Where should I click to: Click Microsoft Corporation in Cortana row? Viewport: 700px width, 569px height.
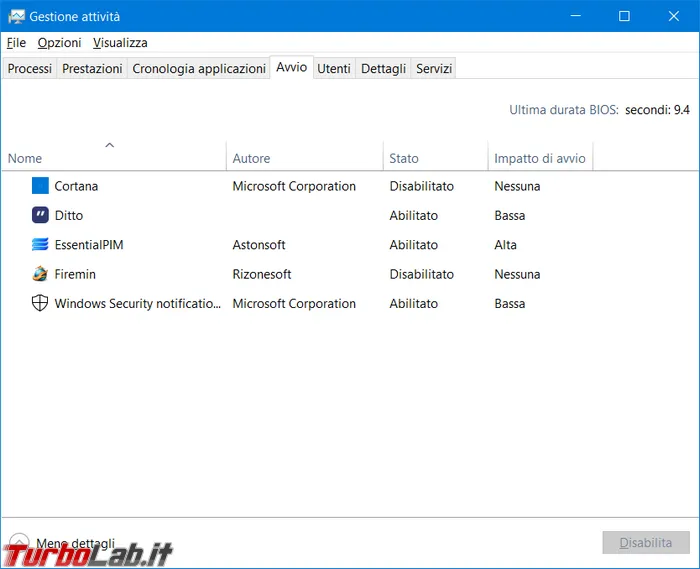pyautogui.click(x=294, y=186)
